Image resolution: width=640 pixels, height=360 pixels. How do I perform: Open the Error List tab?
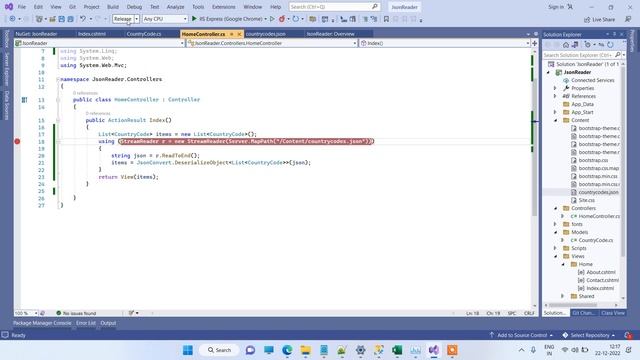tap(86, 323)
